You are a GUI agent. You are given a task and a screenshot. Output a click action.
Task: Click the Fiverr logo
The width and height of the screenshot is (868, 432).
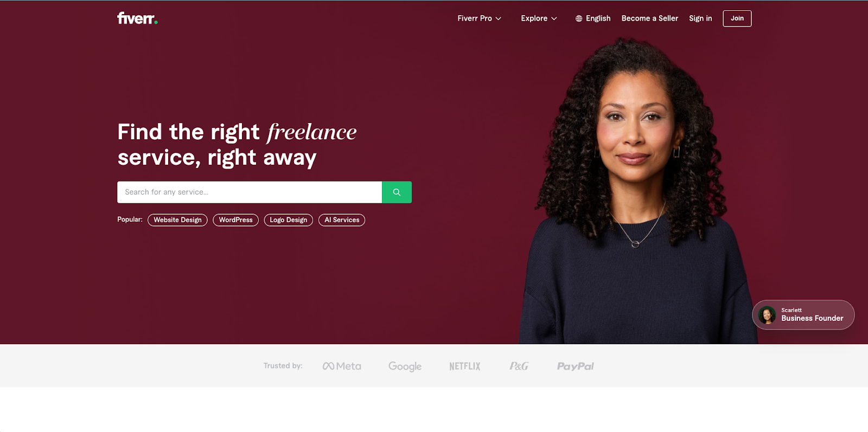click(x=137, y=18)
